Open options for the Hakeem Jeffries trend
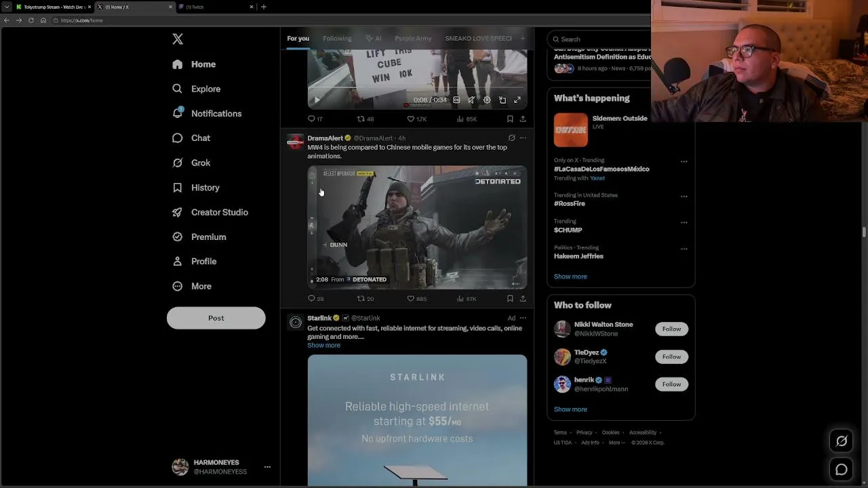The width and height of the screenshot is (868, 488). [684, 249]
